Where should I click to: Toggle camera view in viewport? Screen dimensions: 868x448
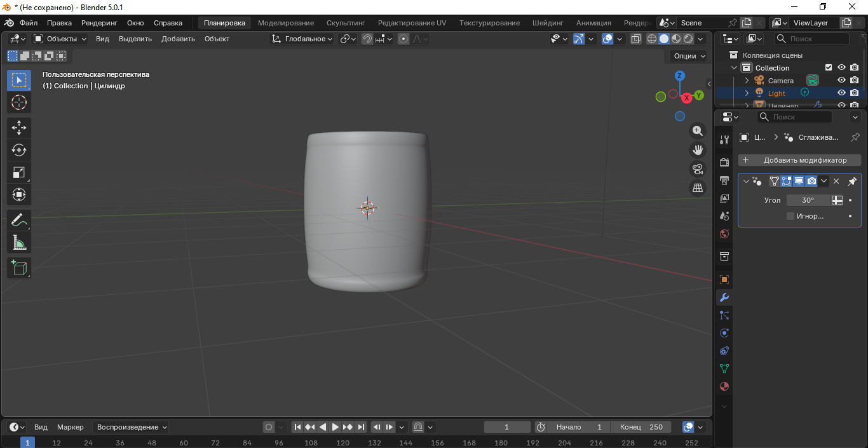(x=698, y=169)
